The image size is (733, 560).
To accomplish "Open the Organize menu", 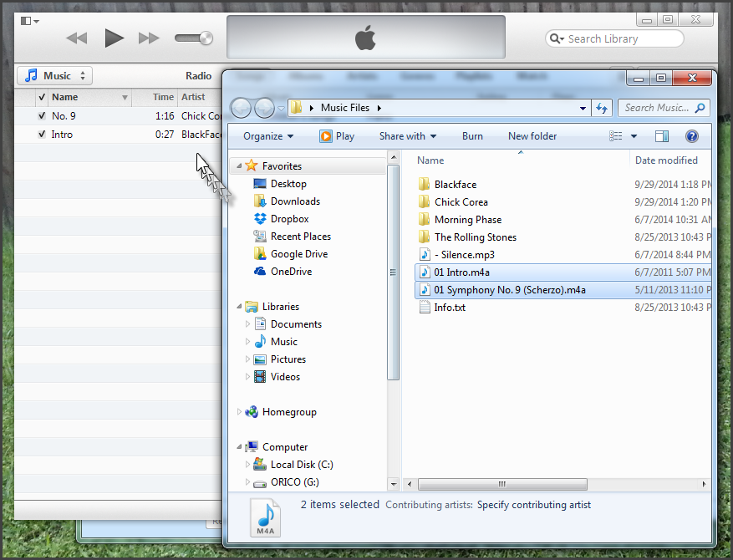I will tap(268, 136).
